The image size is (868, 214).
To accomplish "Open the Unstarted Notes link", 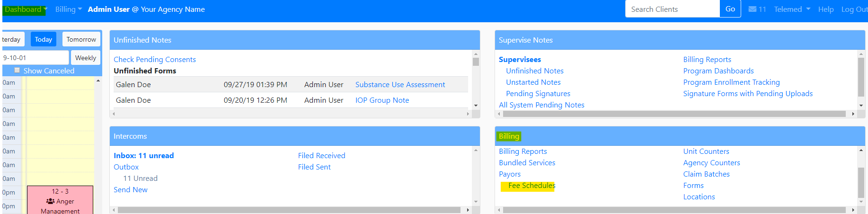I will (533, 82).
